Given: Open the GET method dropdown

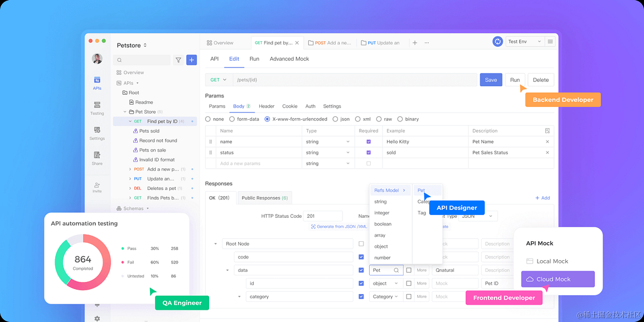Looking at the screenshot, I should pyautogui.click(x=219, y=80).
